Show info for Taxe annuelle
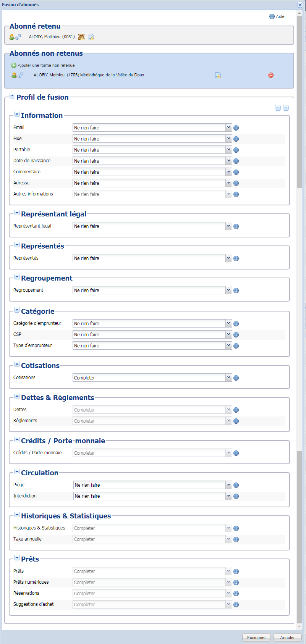Image resolution: width=306 pixels, height=644 pixels. [x=236, y=539]
